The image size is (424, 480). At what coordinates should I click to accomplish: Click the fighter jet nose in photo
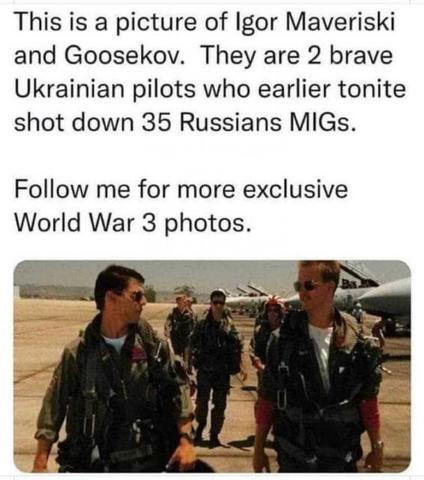tap(383, 298)
